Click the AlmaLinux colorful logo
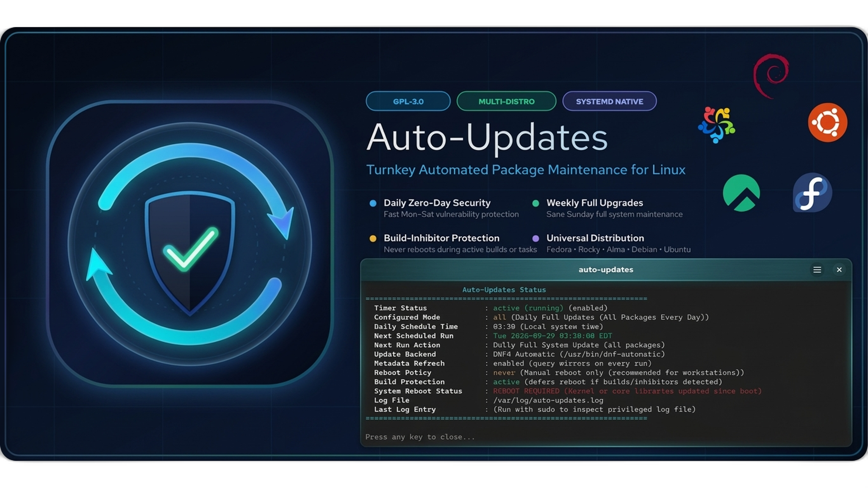This screenshot has width=868, height=488. tap(717, 125)
